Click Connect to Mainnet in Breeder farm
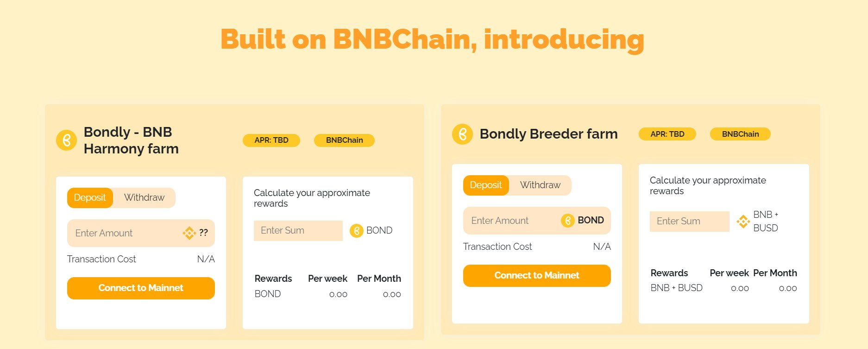 tap(537, 276)
